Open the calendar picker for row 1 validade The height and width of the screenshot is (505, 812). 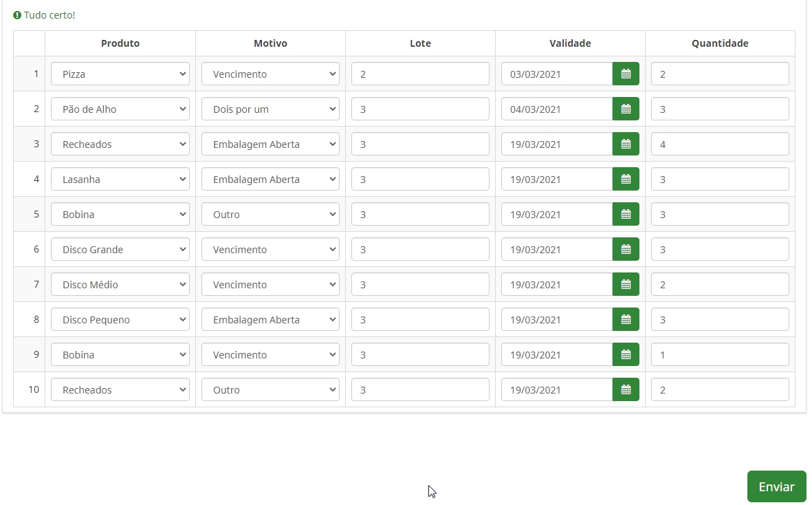click(x=626, y=74)
